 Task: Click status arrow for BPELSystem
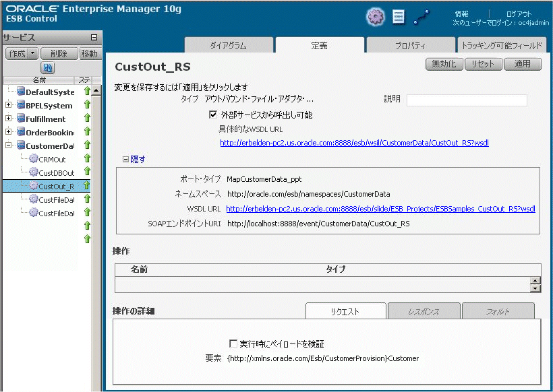[x=87, y=104]
